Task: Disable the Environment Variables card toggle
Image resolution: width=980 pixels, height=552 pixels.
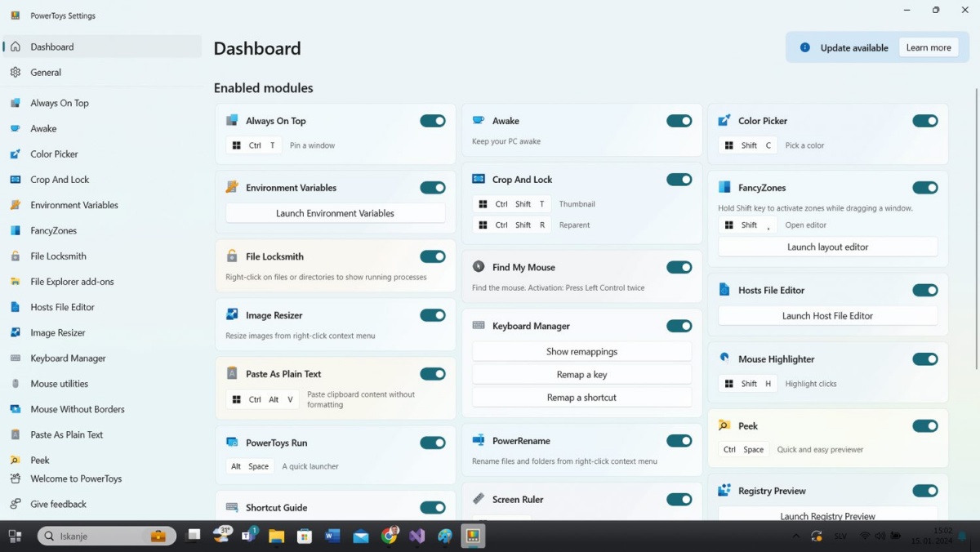Action: (x=433, y=188)
